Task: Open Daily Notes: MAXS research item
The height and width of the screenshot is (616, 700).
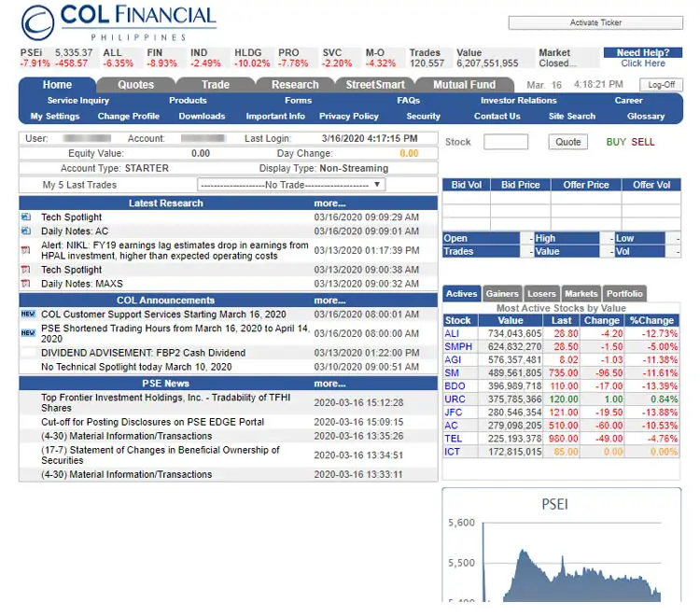Action: pyautogui.click(x=82, y=284)
